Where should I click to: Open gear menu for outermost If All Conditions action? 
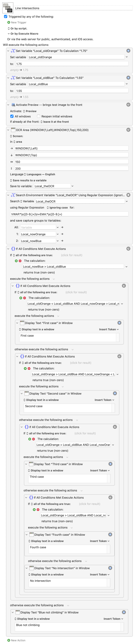tap(128, 249)
